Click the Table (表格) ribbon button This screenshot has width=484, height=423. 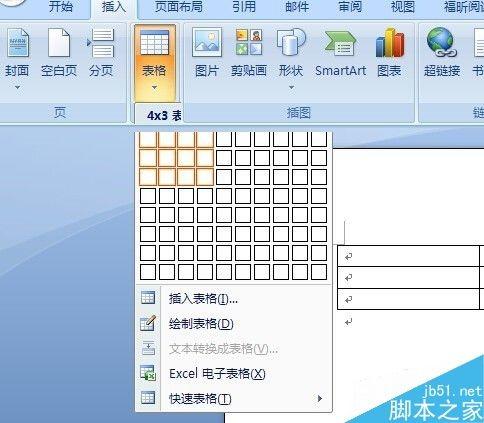tap(155, 62)
